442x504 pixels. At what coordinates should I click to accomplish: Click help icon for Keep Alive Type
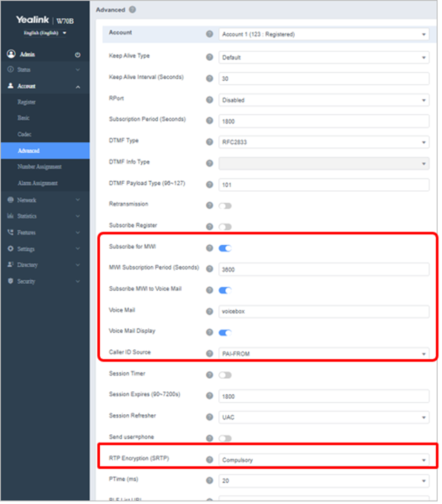209,57
